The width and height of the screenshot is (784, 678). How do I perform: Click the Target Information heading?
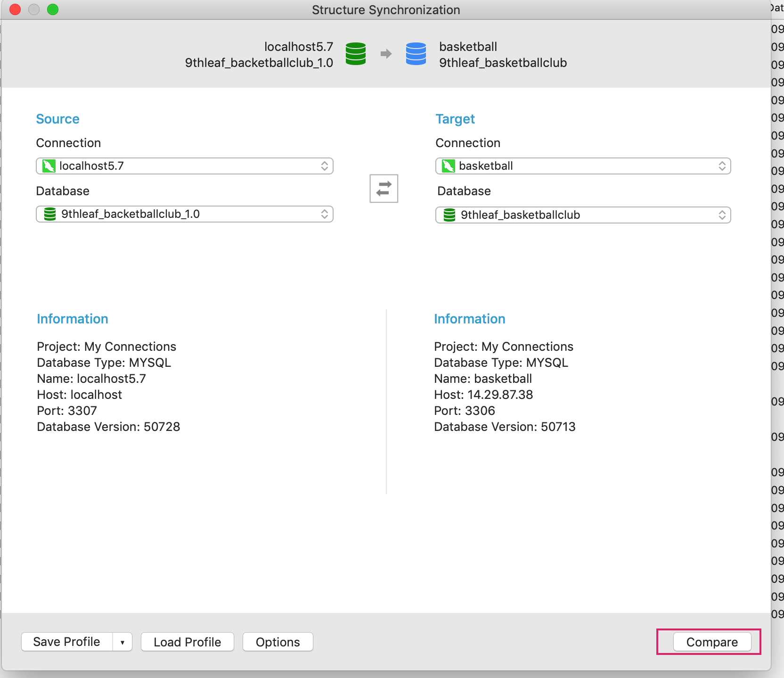(469, 319)
